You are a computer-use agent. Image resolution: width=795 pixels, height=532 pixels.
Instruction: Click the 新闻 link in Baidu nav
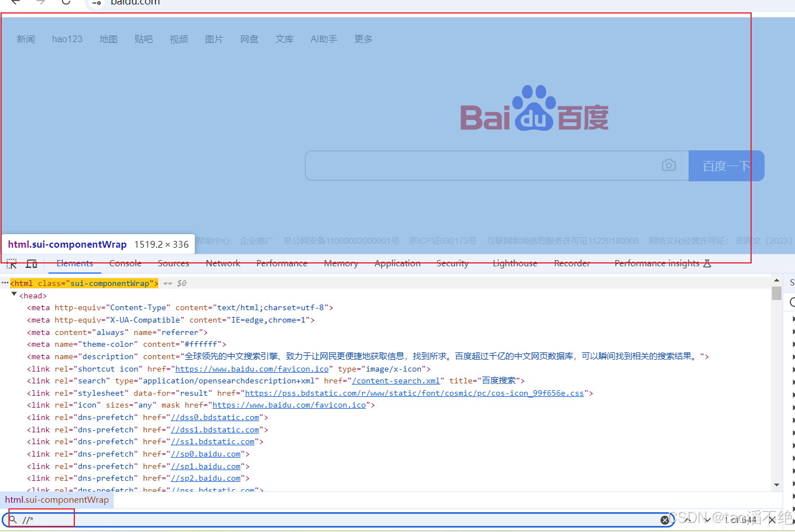26,39
